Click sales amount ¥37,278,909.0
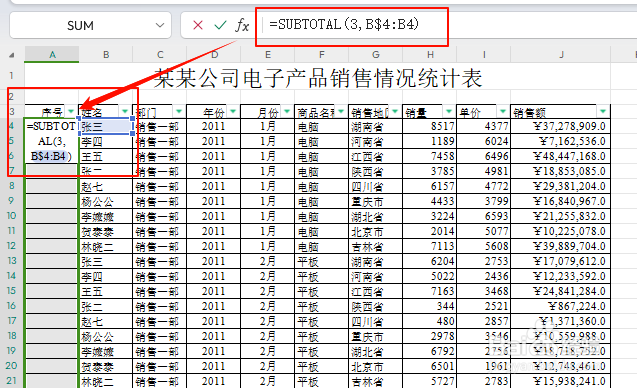 coord(561,126)
